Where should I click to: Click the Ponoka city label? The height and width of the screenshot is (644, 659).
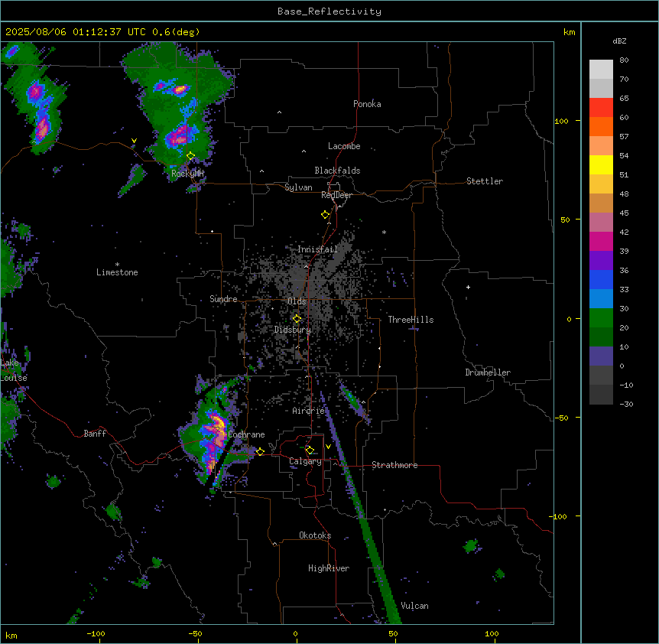(367, 104)
